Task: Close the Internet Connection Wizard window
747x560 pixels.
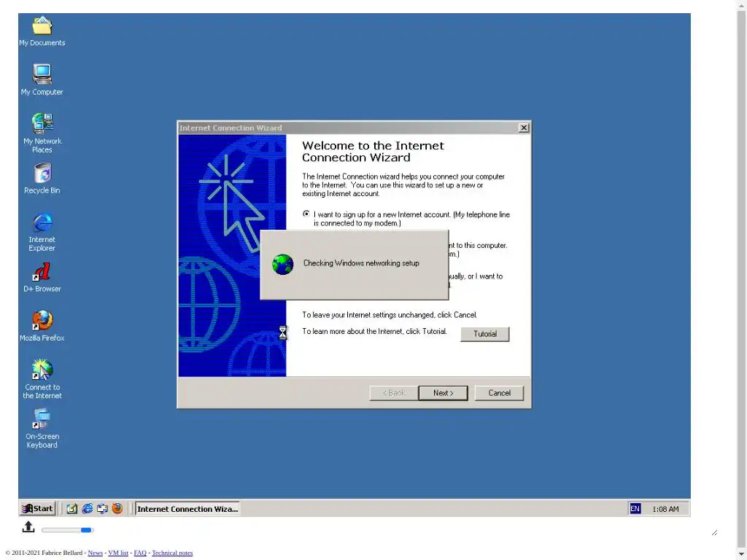Action: [x=523, y=128]
